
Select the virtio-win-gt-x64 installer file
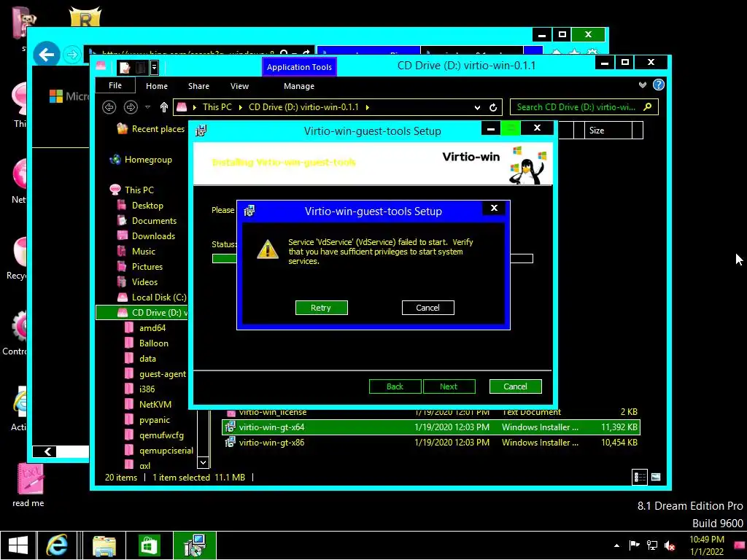(x=431, y=427)
